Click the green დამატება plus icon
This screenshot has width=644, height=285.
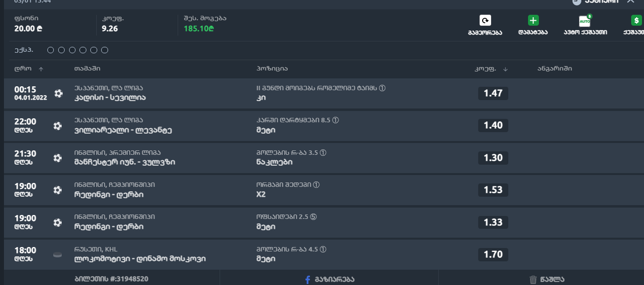point(533,21)
